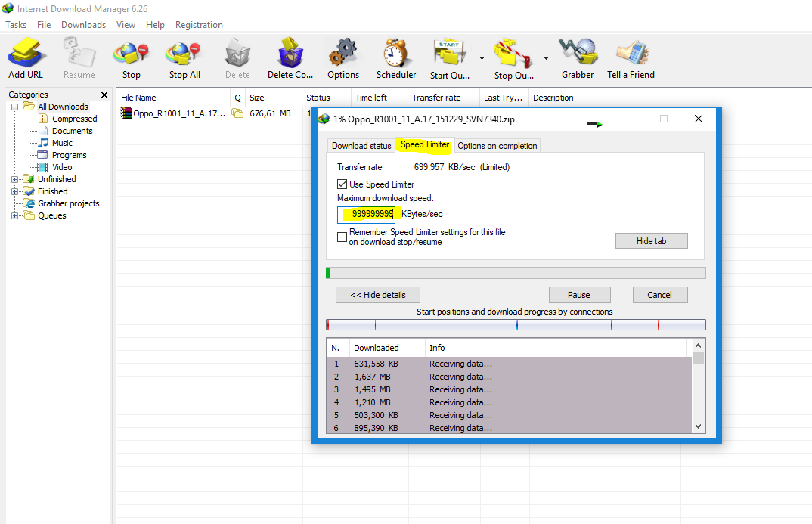Open Options gear icon

[342, 53]
